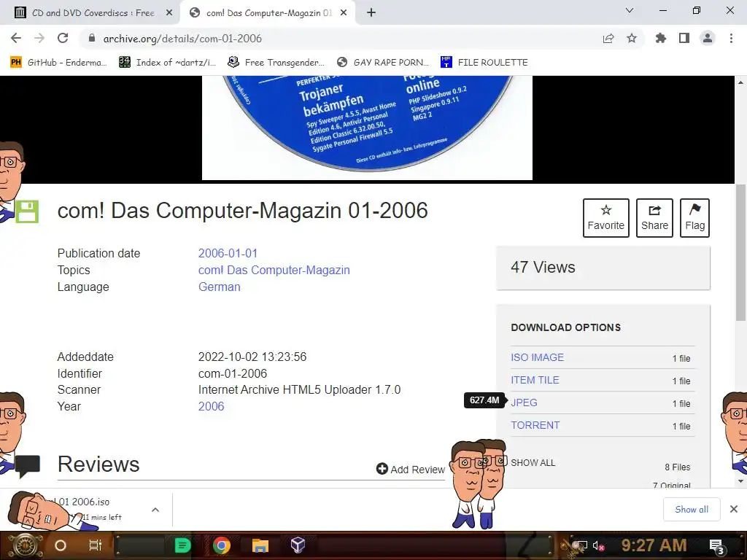Open green notes app on taskbar
The width and height of the screenshot is (747, 560).
182,545
